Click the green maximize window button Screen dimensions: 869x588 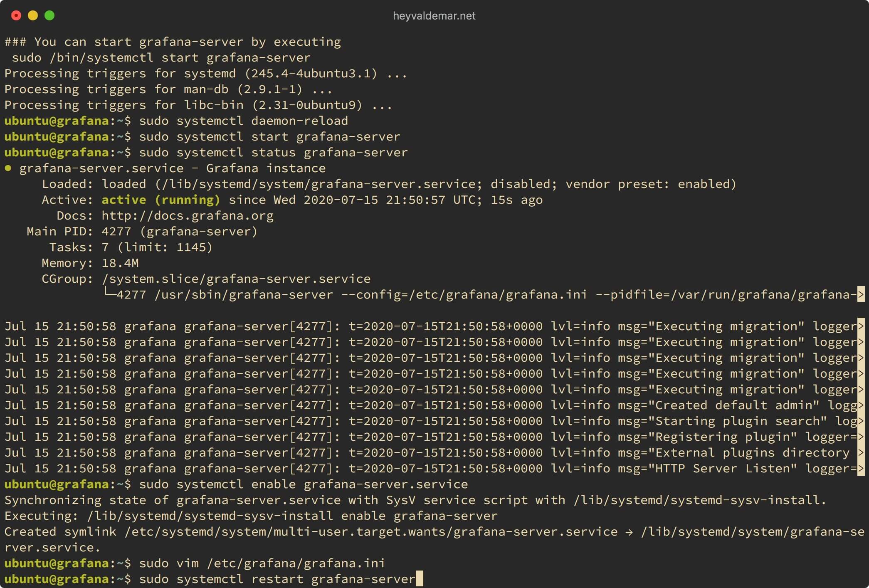(x=49, y=16)
